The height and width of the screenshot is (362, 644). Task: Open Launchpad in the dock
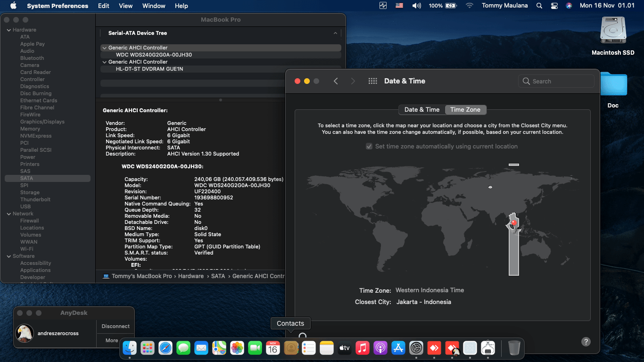(x=148, y=348)
